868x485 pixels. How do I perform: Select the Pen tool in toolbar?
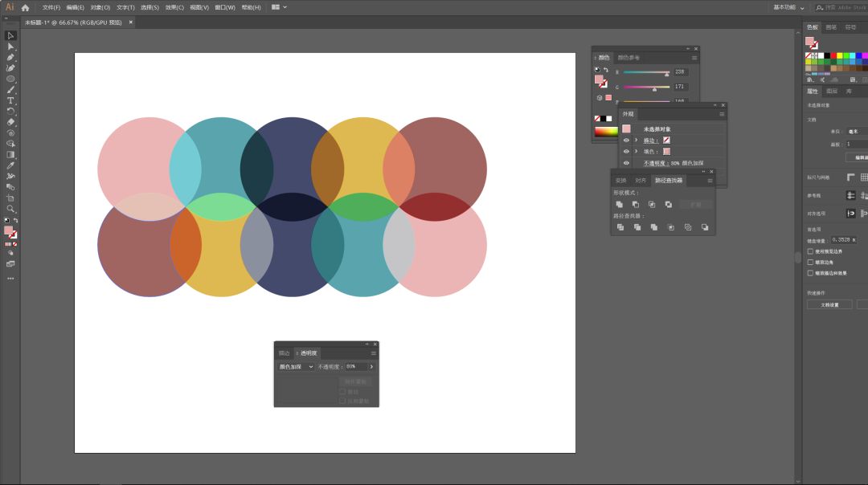click(x=10, y=57)
